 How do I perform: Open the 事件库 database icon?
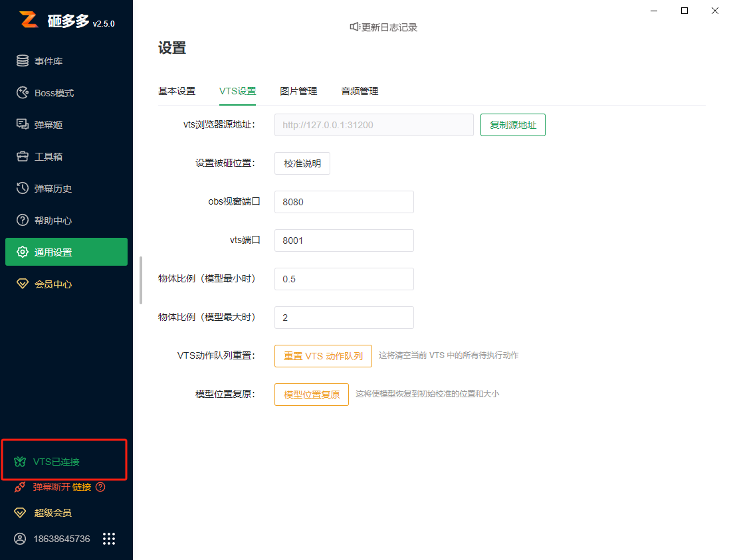23,61
